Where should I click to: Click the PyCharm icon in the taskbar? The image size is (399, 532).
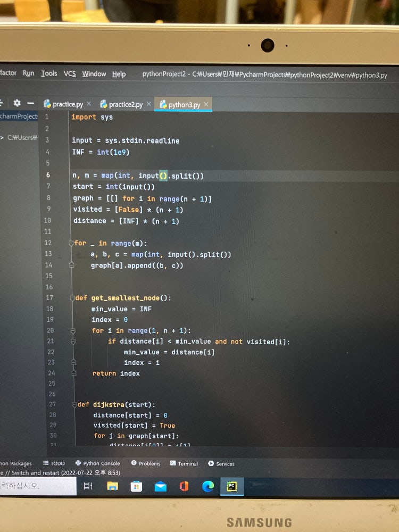232,486
